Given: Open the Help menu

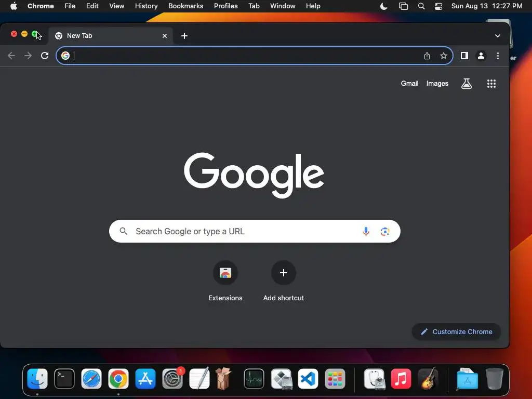Looking at the screenshot, I should [313, 6].
